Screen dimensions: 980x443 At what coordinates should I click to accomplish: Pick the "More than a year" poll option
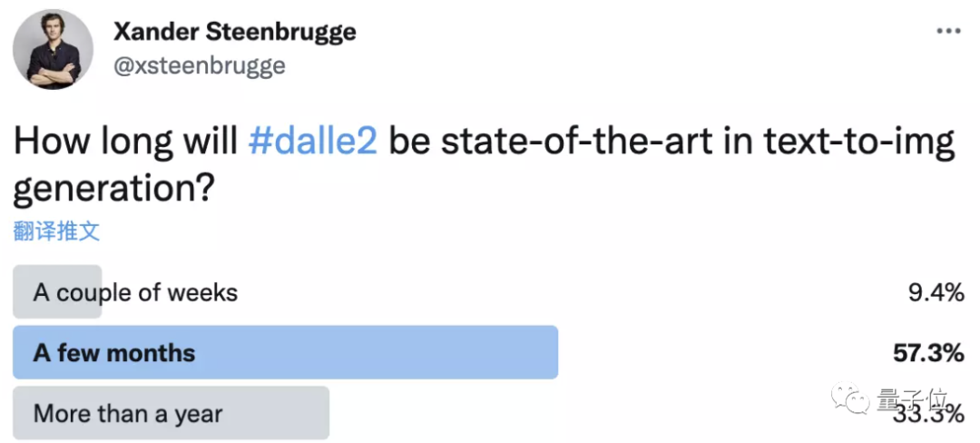coord(128,414)
